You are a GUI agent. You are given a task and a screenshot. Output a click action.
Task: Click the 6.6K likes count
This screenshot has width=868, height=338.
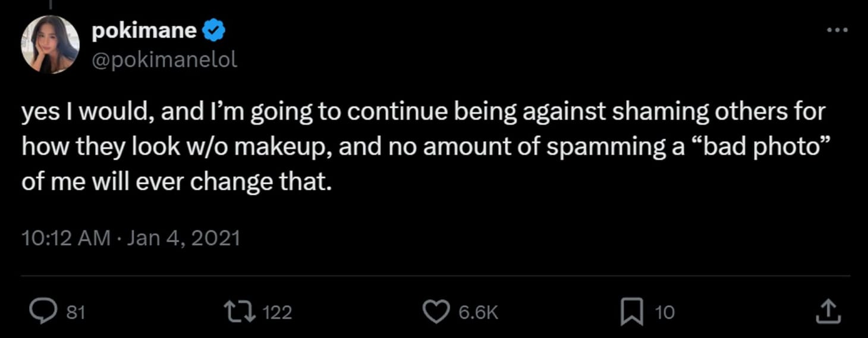(x=478, y=312)
